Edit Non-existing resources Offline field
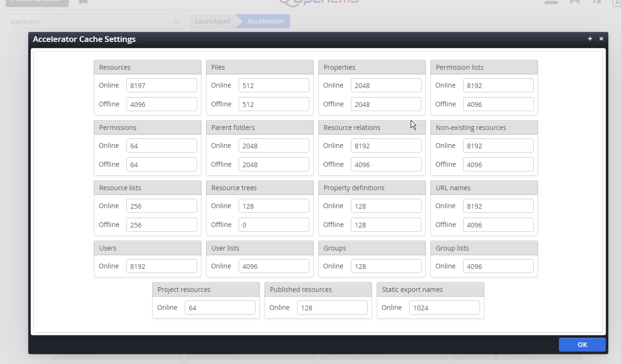The width and height of the screenshot is (621, 364). click(x=498, y=164)
